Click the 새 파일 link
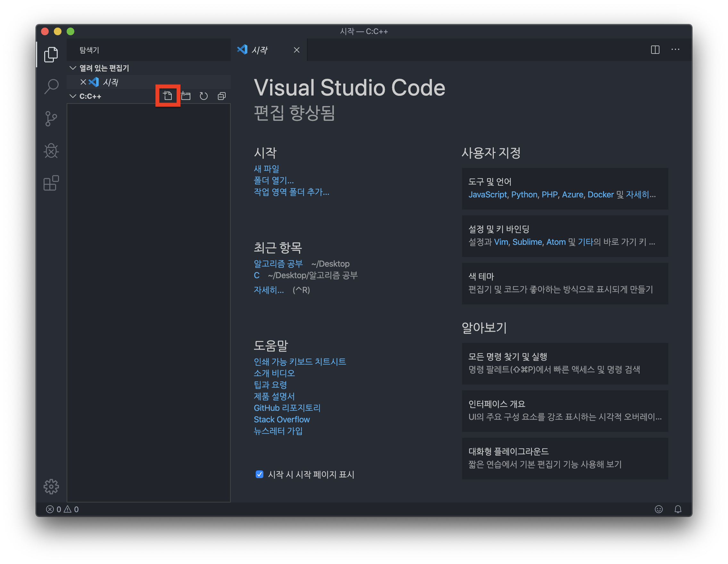This screenshot has width=728, height=564. point(266,169)
